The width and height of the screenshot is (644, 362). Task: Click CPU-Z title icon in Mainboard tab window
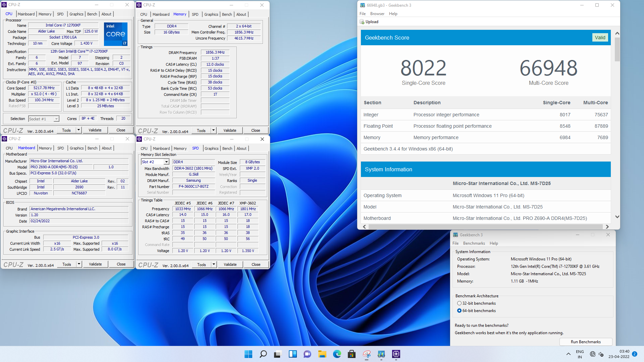coord(4,139)
